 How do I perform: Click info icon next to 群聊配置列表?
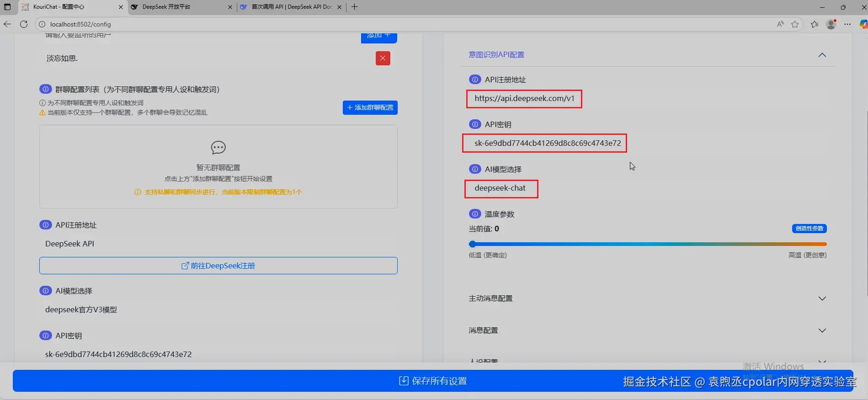click(45, 89)
